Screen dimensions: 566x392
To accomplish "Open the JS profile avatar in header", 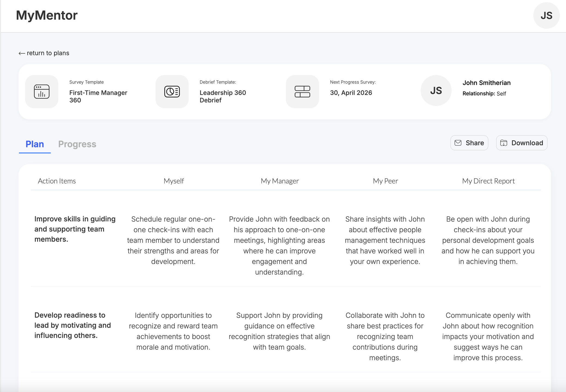I will 546,16.
